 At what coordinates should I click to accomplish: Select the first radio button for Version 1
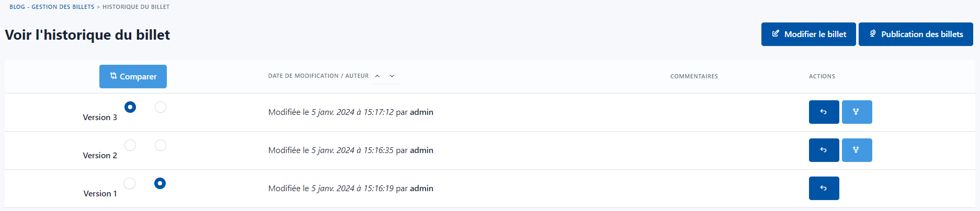point(129,183)
